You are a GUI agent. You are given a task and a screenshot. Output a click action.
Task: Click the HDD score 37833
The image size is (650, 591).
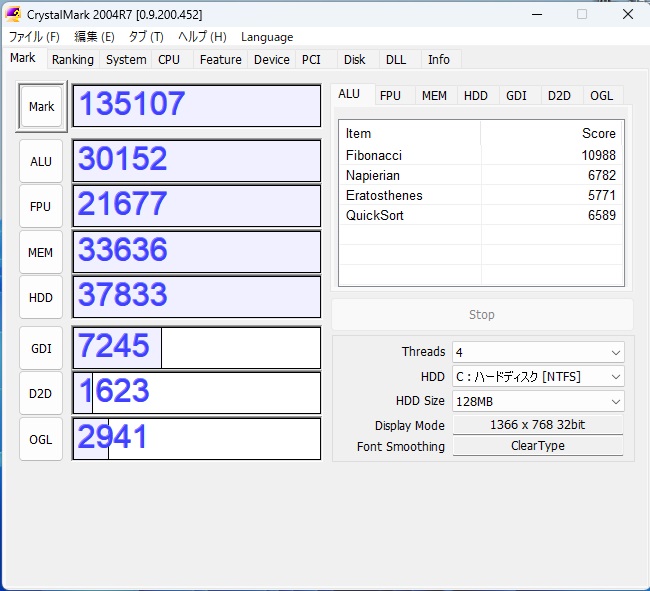pos(196,297)
